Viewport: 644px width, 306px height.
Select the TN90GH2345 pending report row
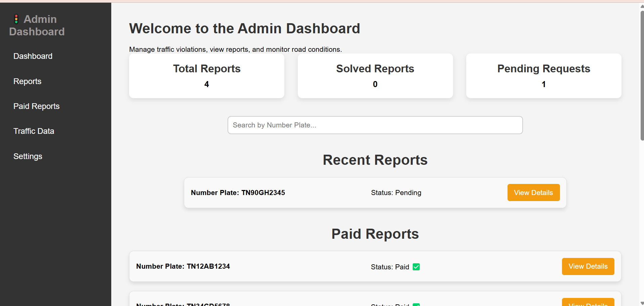pos(375,193)
